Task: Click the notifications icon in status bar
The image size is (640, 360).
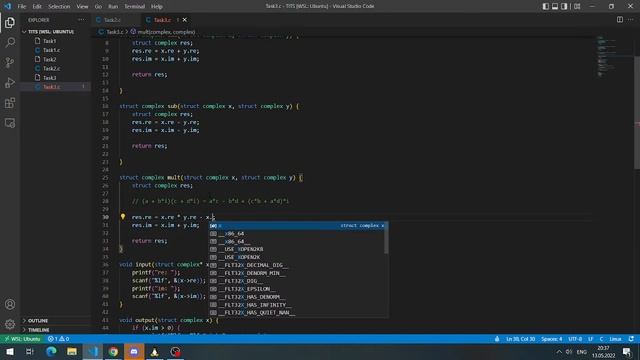Action: (x=631, y=339)
